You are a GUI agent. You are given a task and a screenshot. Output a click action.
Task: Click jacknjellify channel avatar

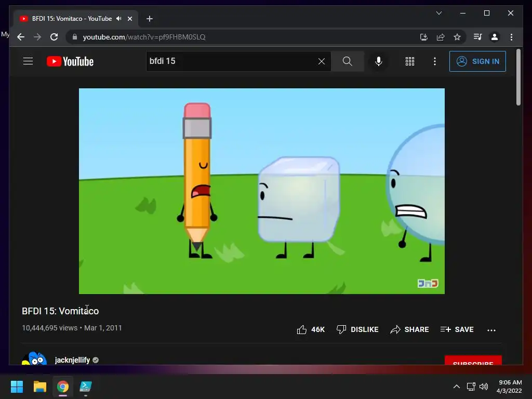(34, 358)
